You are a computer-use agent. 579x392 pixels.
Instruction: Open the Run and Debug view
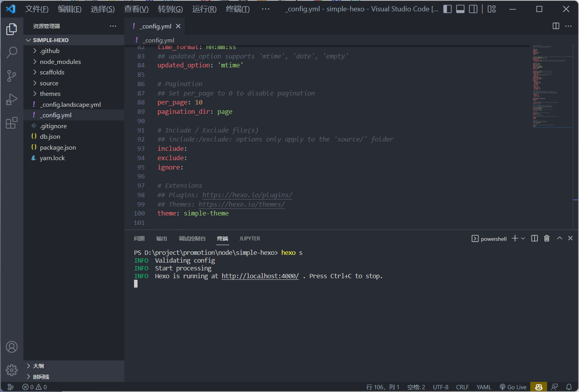coord(12,99)
